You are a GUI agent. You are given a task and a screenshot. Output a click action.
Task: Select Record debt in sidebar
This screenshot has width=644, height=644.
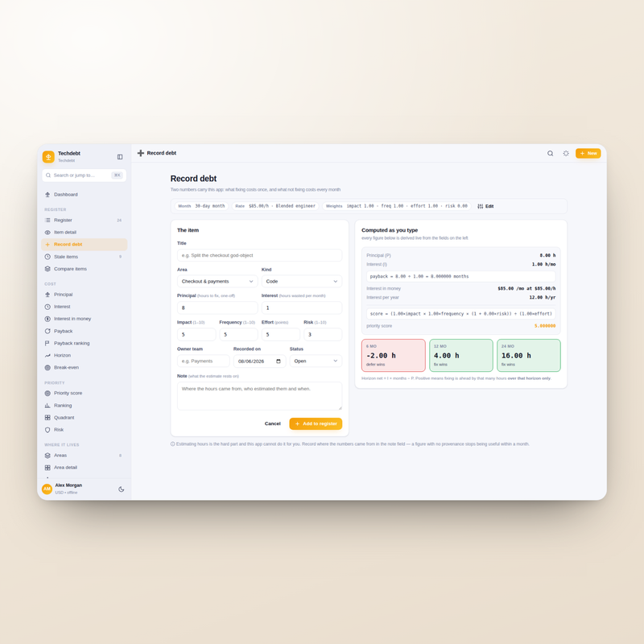[85, 245]
